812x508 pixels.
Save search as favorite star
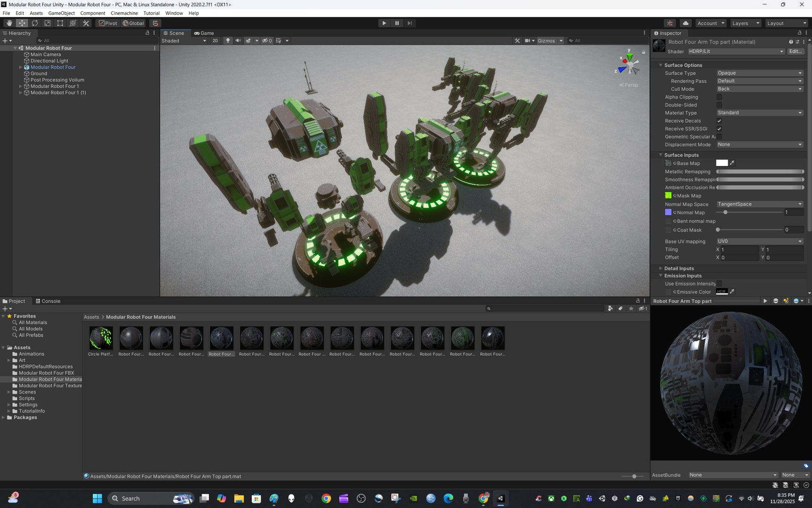(631, 309)
